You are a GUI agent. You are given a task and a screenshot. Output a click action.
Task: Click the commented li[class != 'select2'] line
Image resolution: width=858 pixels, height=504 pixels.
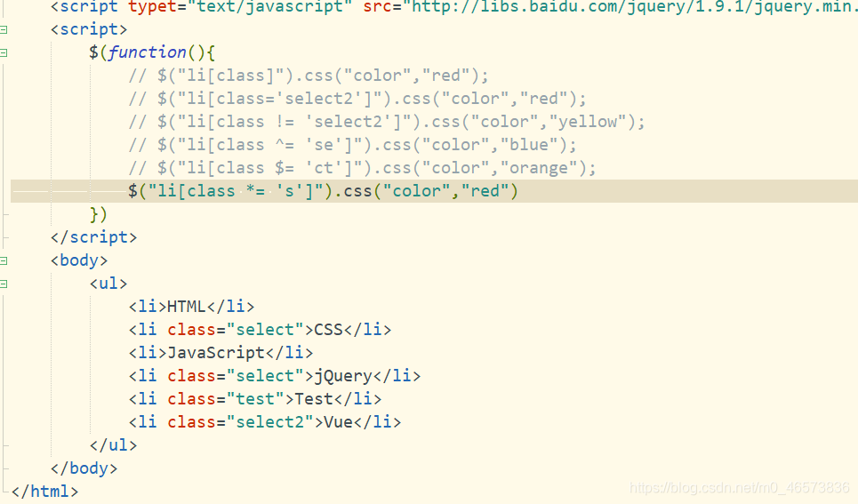pos(387,122)
